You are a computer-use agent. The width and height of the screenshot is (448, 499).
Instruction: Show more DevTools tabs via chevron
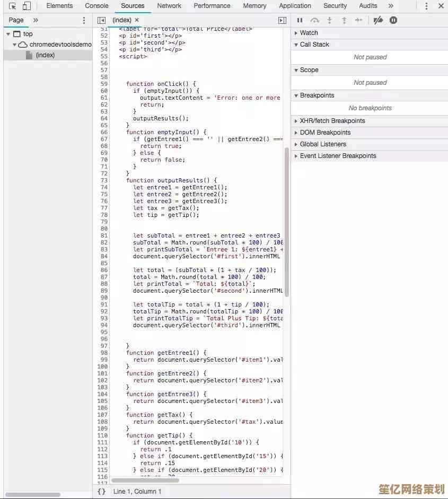391,6
